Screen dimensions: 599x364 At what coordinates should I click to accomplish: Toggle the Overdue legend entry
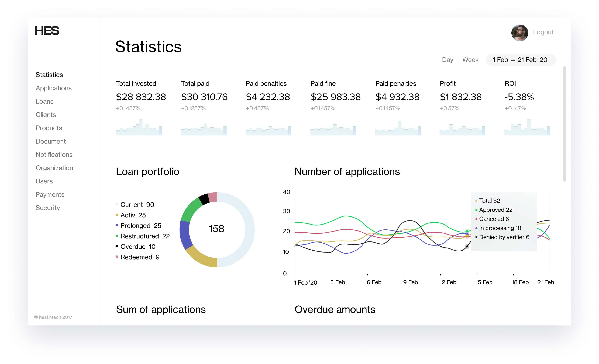pos(138,247)
